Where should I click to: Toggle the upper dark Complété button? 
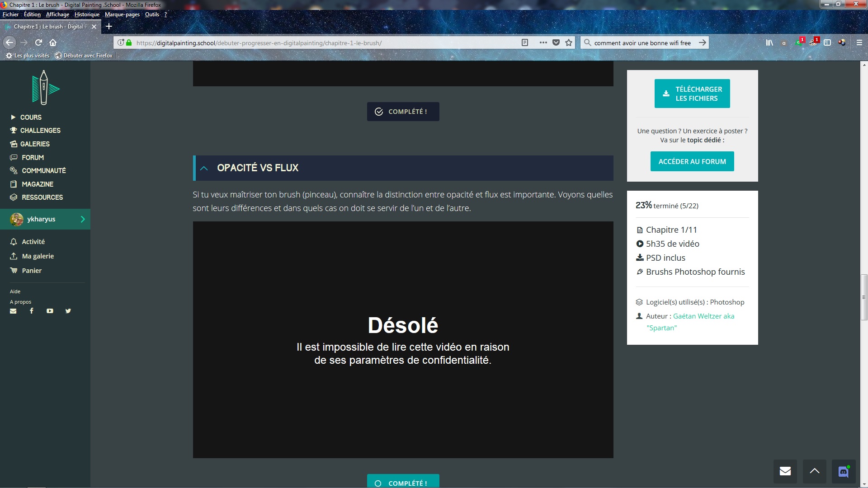[x=403, y=112]
